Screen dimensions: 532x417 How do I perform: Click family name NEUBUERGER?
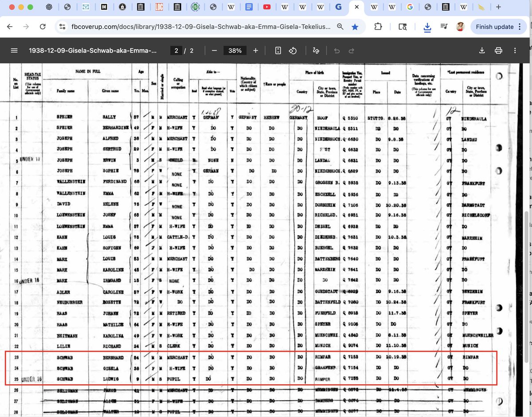coord(69,302)
